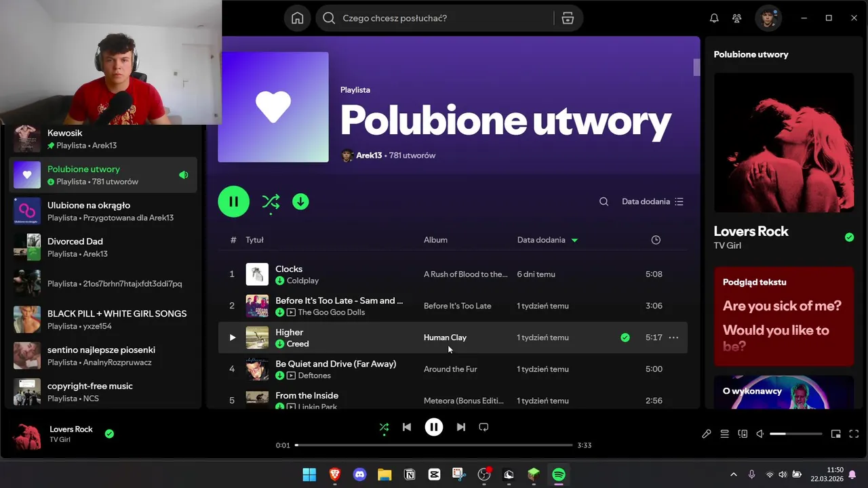The image size is (868, 488).
Task: Enter full screen player mode
Action: [854, 434]
